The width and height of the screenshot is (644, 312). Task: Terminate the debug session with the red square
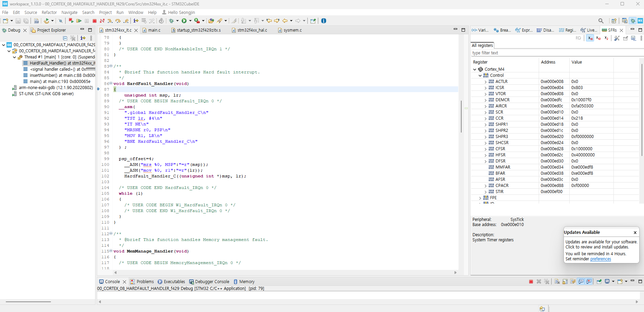click(x=94, y=21)
